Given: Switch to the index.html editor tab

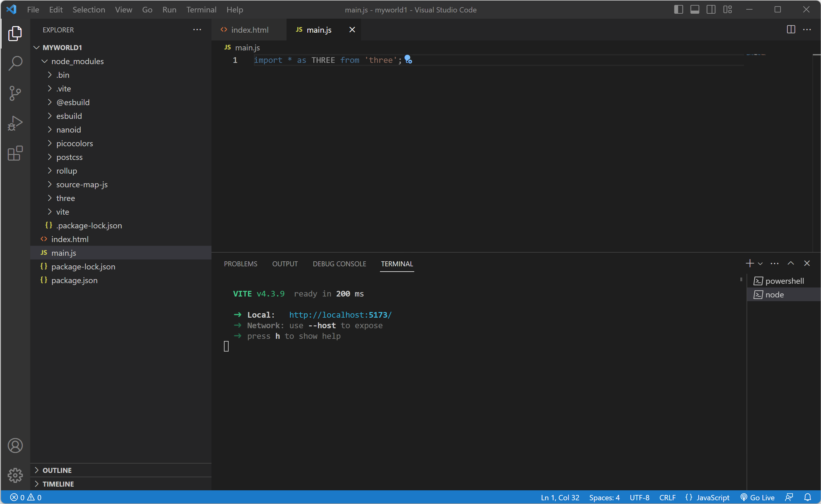Looking at the screenshot, I should click(249, 30).
